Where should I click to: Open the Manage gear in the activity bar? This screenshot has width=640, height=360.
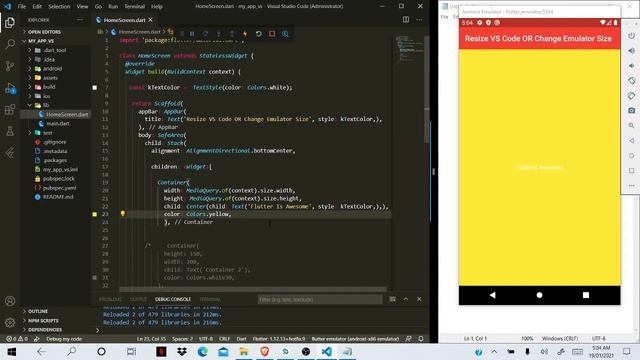[10, 322]
